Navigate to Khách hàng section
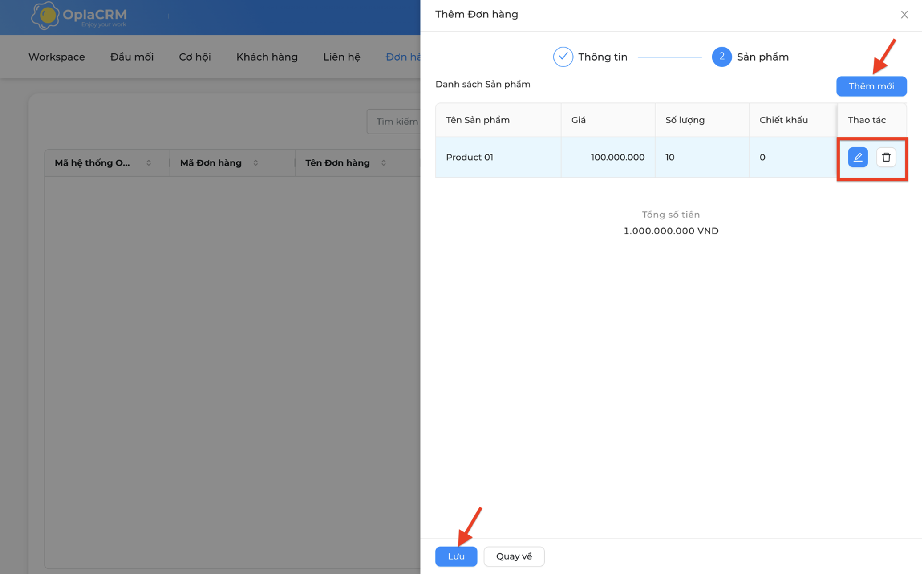The image size is (924, 576). click(267, 57)
